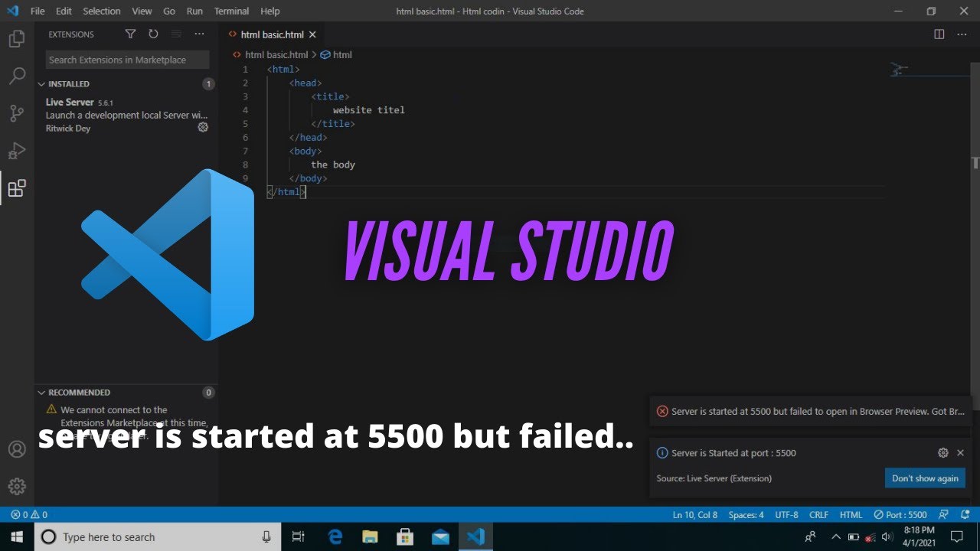Click Port : 5500 in status bar
Image resolution: width=980 pixels, height=551 pixels.
[x=900, y=515]
